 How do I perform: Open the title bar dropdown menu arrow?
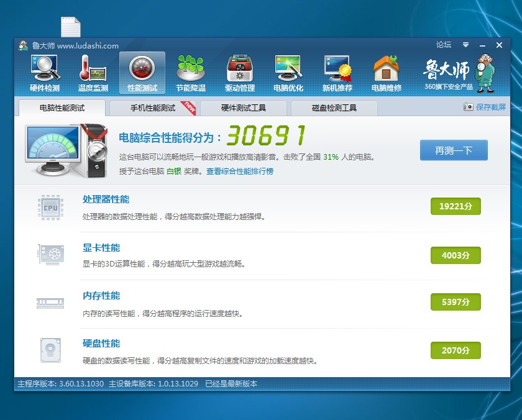pyautogui.click(x=465, y=45)
